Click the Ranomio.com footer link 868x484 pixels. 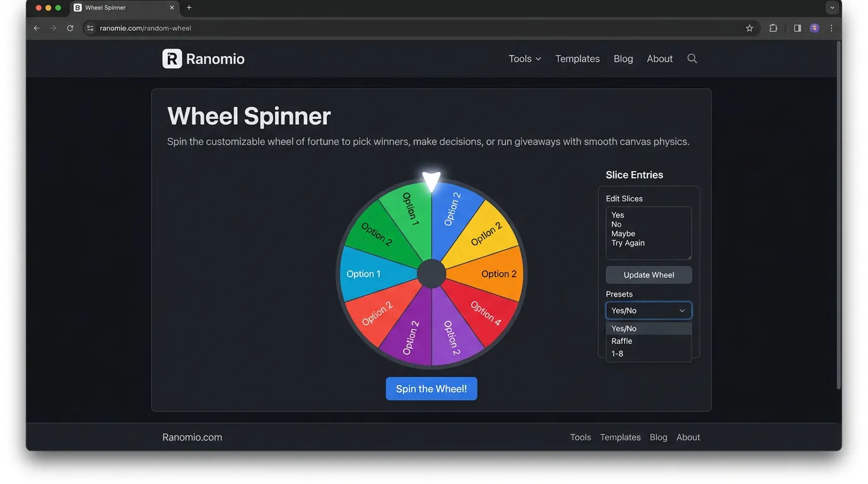tap(192, 437)
